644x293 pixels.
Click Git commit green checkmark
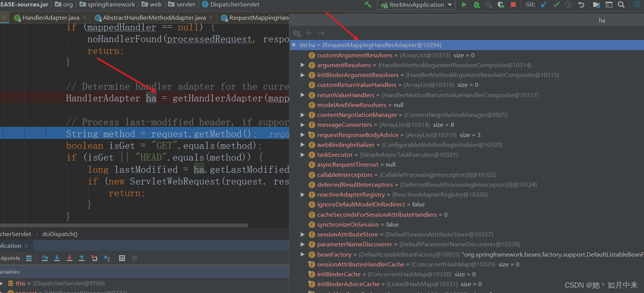coord(556,5)
